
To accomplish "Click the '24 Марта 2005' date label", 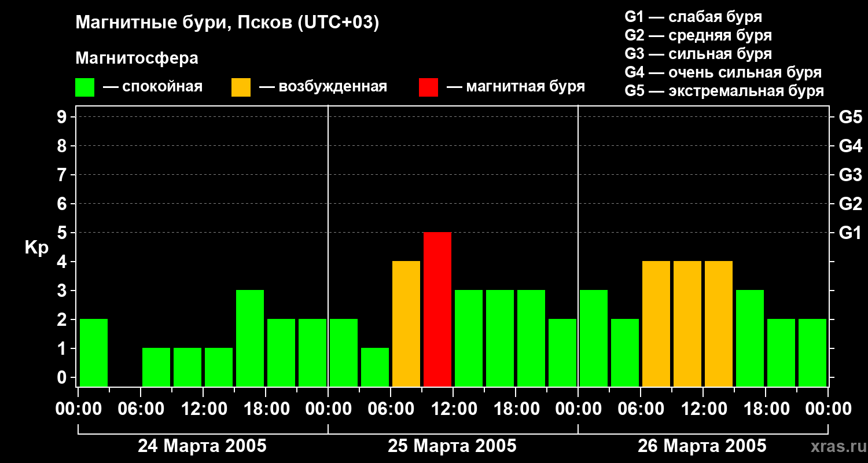I will pos(202,446).
